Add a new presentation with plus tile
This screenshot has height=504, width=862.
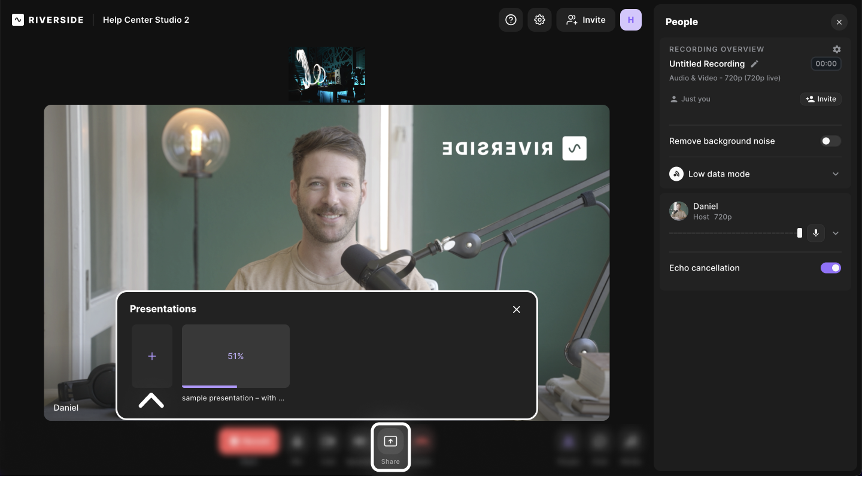tap(152, 356)
